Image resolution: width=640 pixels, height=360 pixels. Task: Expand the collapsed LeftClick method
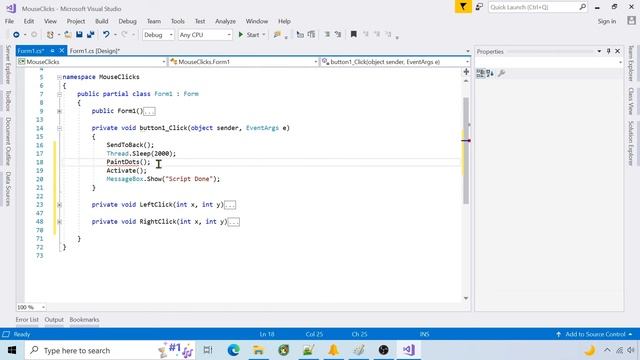(59, 204)
